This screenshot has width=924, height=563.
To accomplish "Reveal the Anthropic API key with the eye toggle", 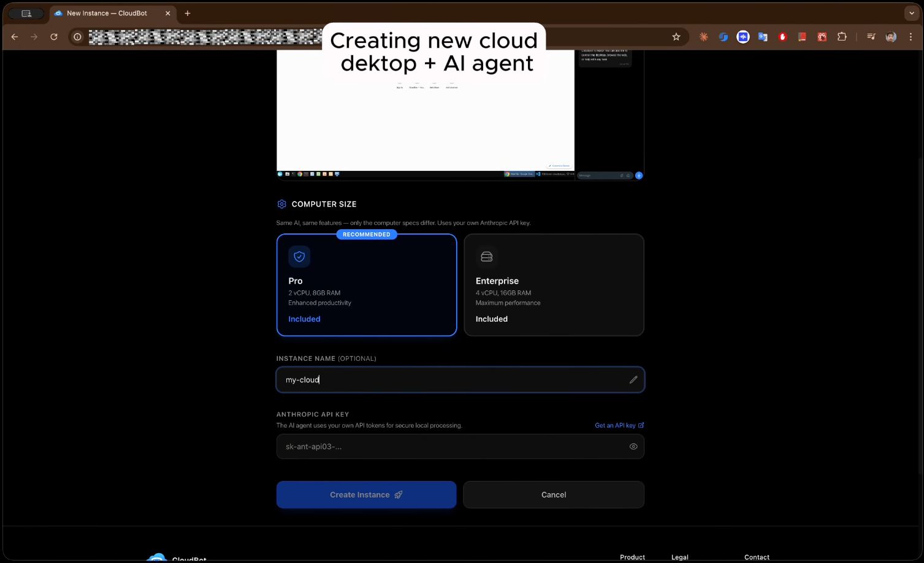I will click(633, 447).
